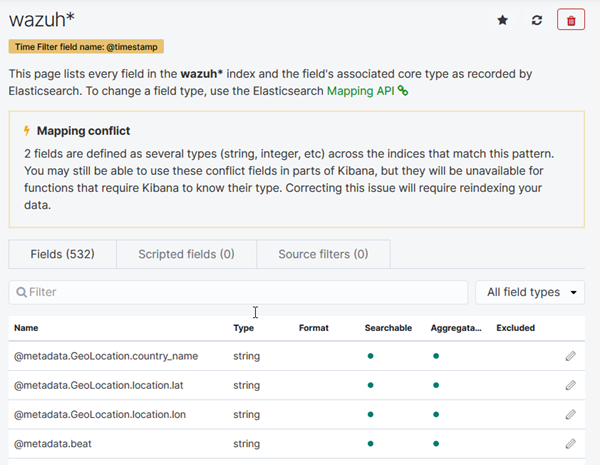Set wazuh* as default index star icon

[x=502, y=20]
